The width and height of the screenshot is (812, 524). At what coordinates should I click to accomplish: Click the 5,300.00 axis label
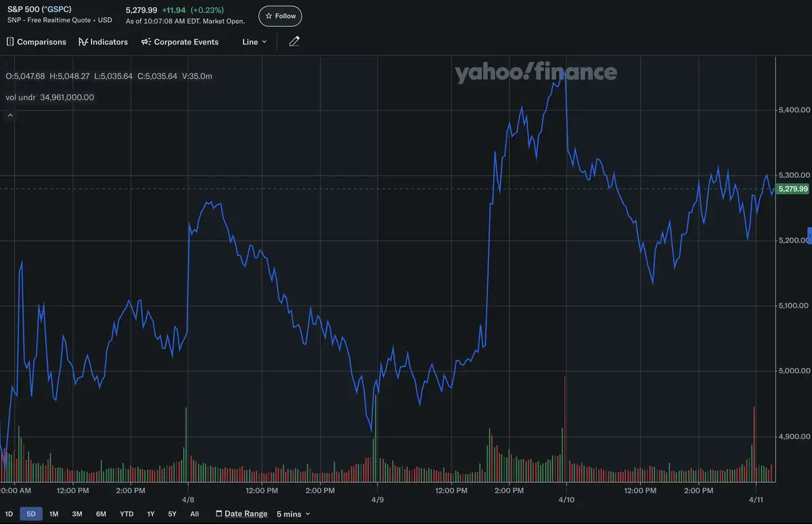click(794, 175)
